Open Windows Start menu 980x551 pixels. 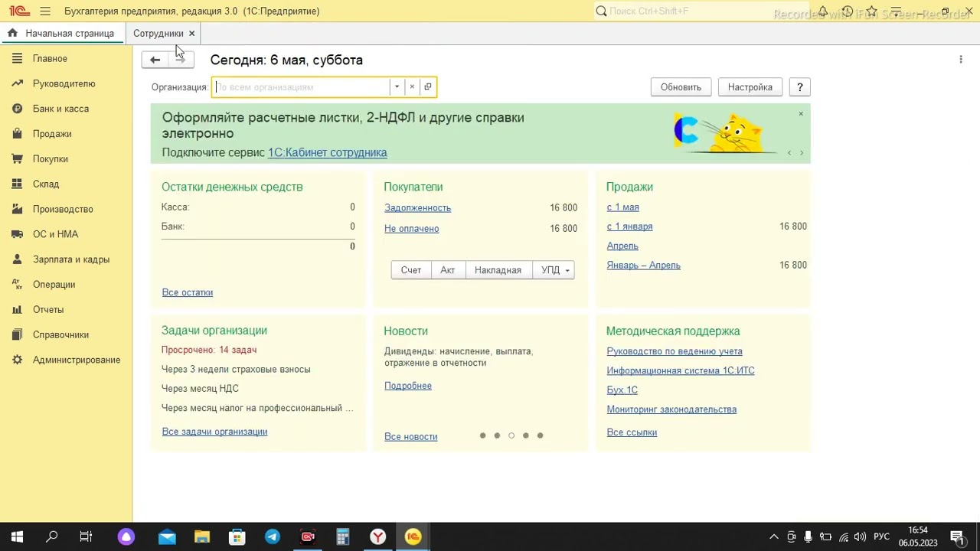point(17,537)
